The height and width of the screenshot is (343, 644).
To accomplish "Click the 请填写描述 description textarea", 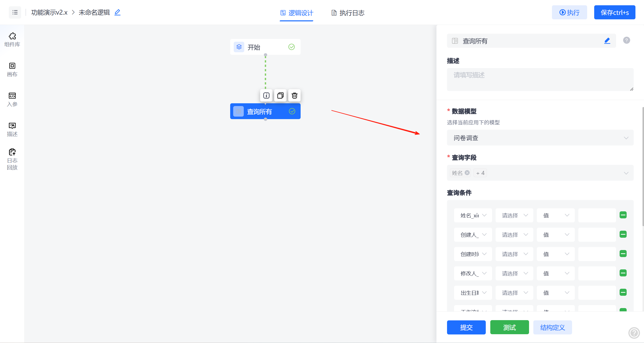I will coord(540,79).
